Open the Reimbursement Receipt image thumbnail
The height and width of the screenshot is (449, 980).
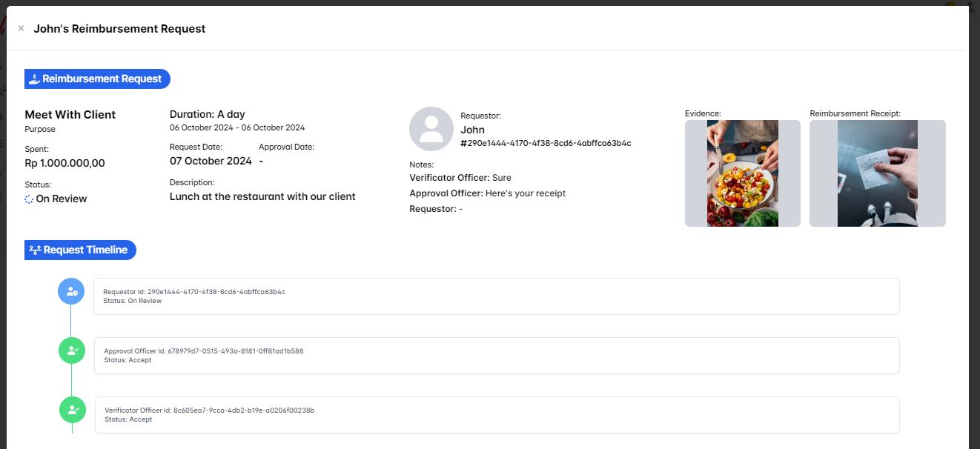(x=877, y=173)
